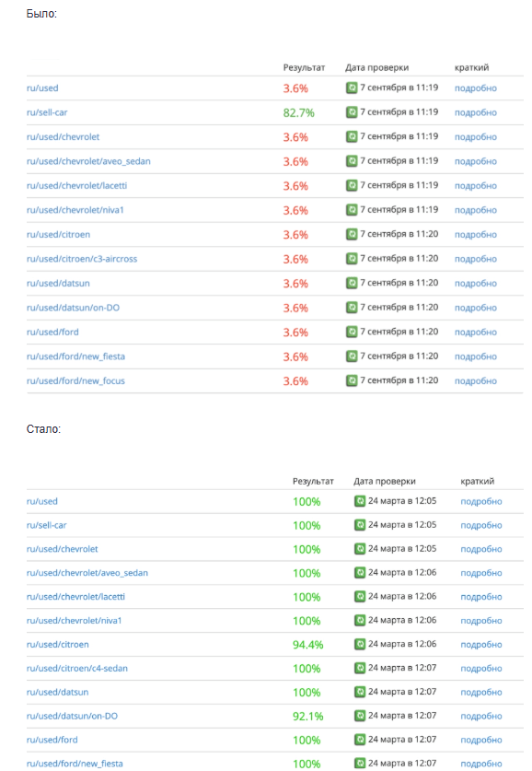Viewport: 532px width, 771px height.
Task: Recheck icon for ru/used/datsun dated 7 сентября
Action: [x=352, y=283]
